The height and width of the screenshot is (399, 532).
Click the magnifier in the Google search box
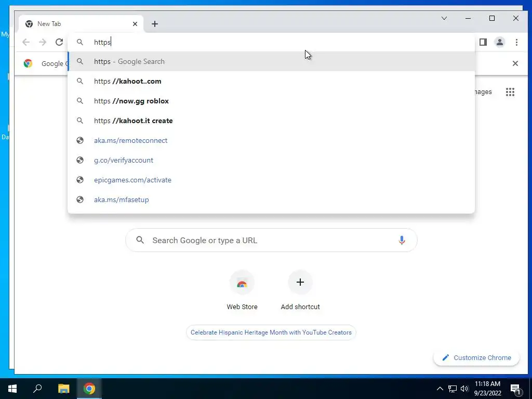tap(140, 240)
